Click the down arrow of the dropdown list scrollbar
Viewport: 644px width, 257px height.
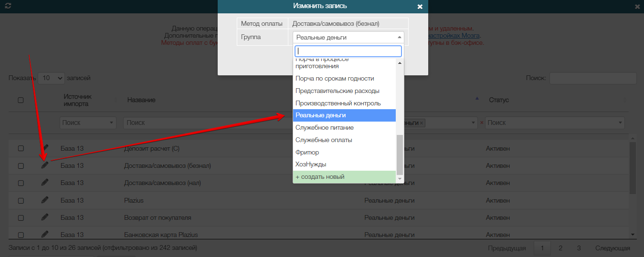tap(400, 179)
